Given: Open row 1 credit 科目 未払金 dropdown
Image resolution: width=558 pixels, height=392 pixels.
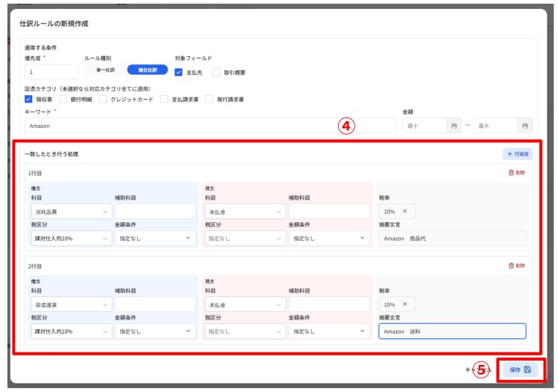Looking at the screenshot, I should [245, 212].
